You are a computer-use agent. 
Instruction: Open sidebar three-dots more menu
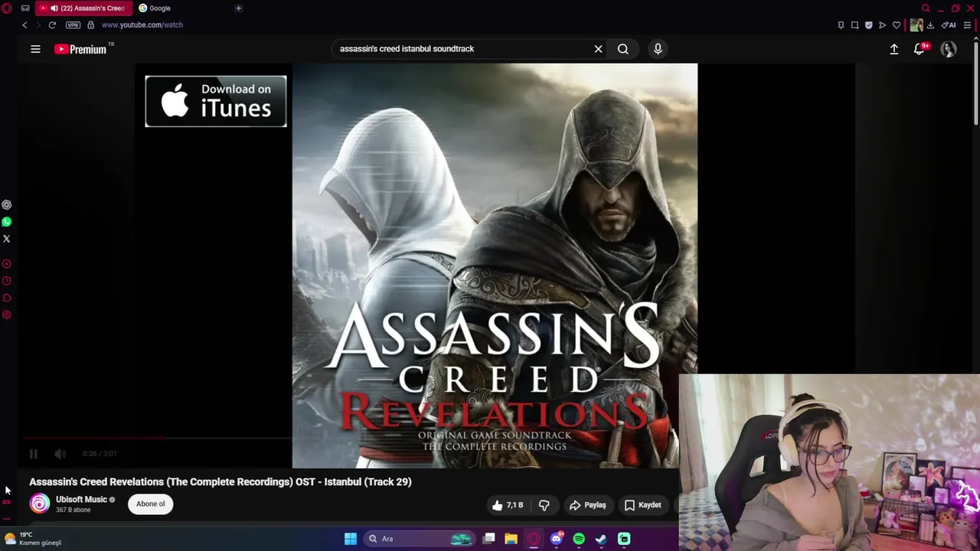7,518
